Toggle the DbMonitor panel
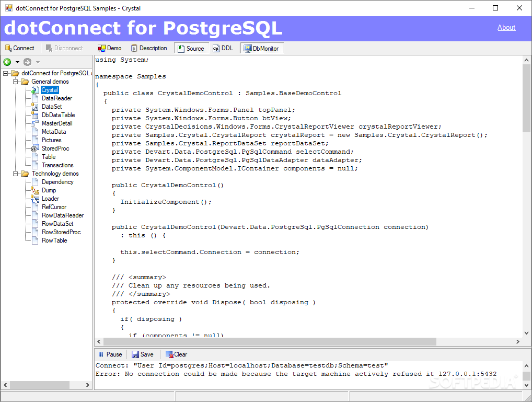 [261, 49]
